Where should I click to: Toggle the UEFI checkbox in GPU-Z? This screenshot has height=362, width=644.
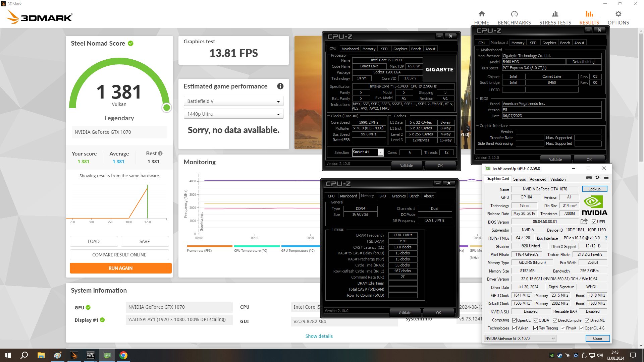[594, 222]
